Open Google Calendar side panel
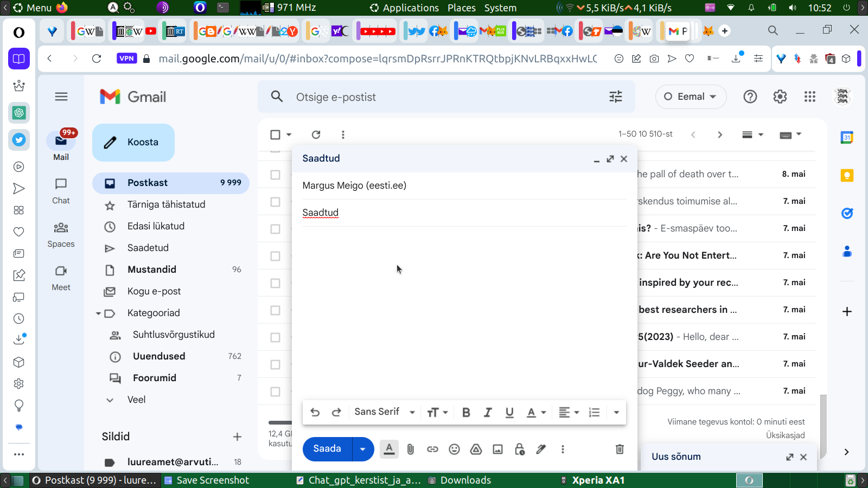Image resolution: width=868 pixels, height=488 pixels. (847, 138)
